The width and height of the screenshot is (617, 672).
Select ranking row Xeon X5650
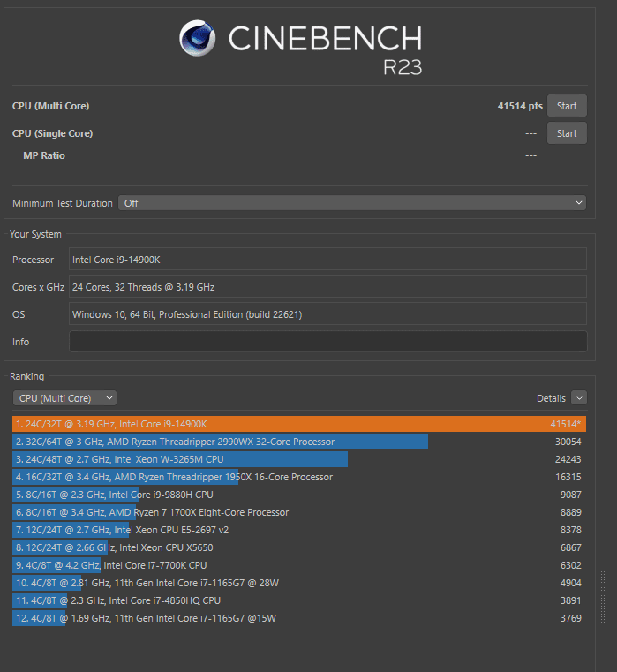pos(299,547)
